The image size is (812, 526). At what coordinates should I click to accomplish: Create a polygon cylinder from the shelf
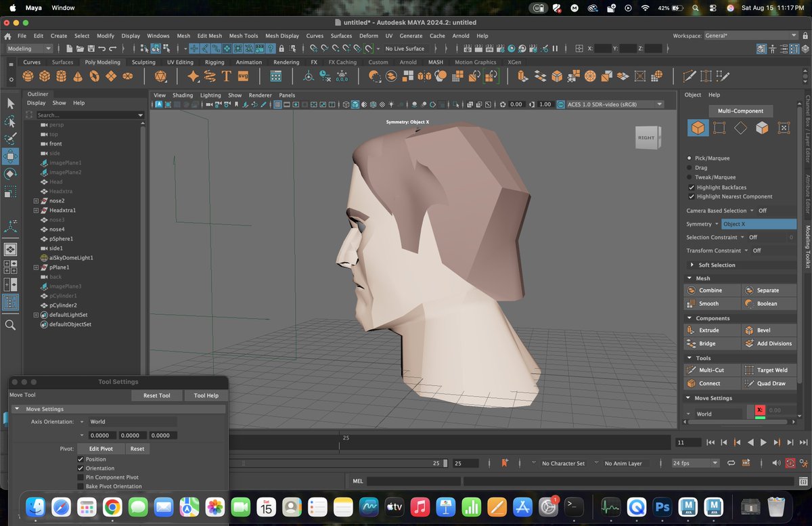(x=61, y=76)
